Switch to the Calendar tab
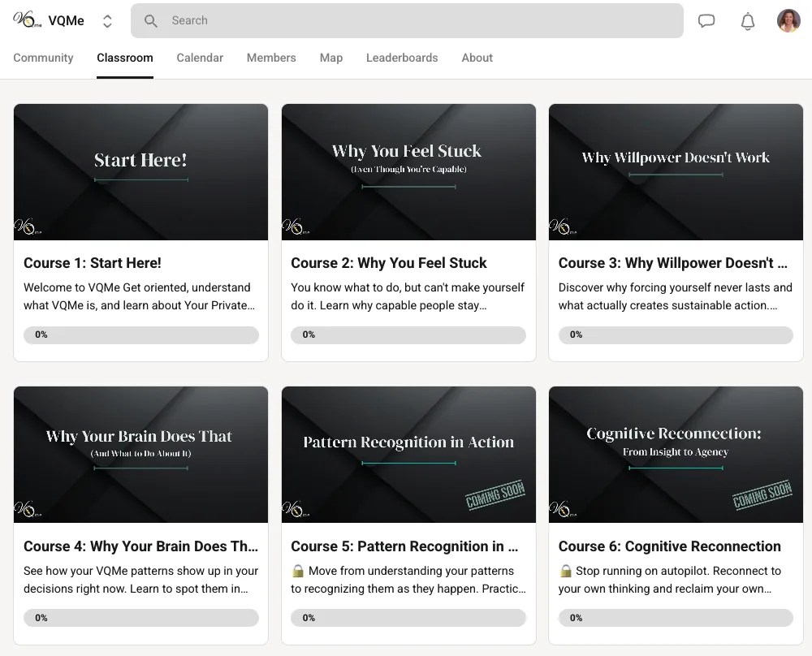Viewport: 812px width, 656px height. tap(200, 58)
